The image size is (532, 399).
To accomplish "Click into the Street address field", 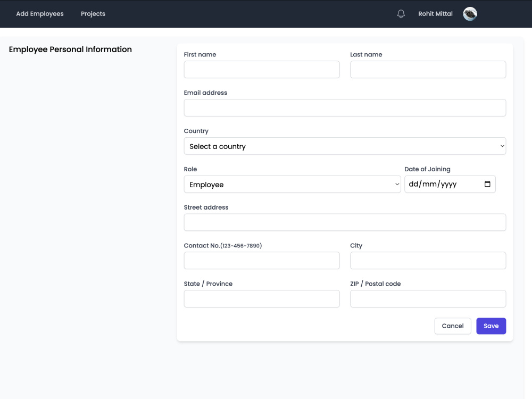I will 345,222.
